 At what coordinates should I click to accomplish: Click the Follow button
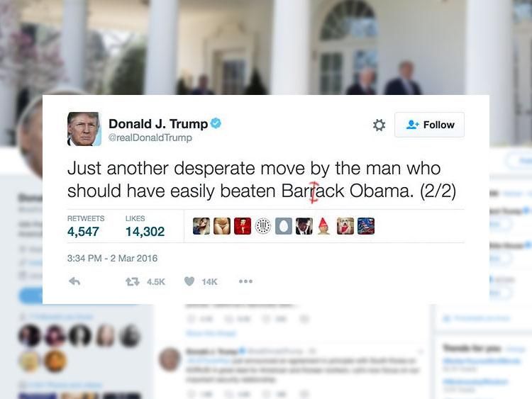(x=429, y=125)
